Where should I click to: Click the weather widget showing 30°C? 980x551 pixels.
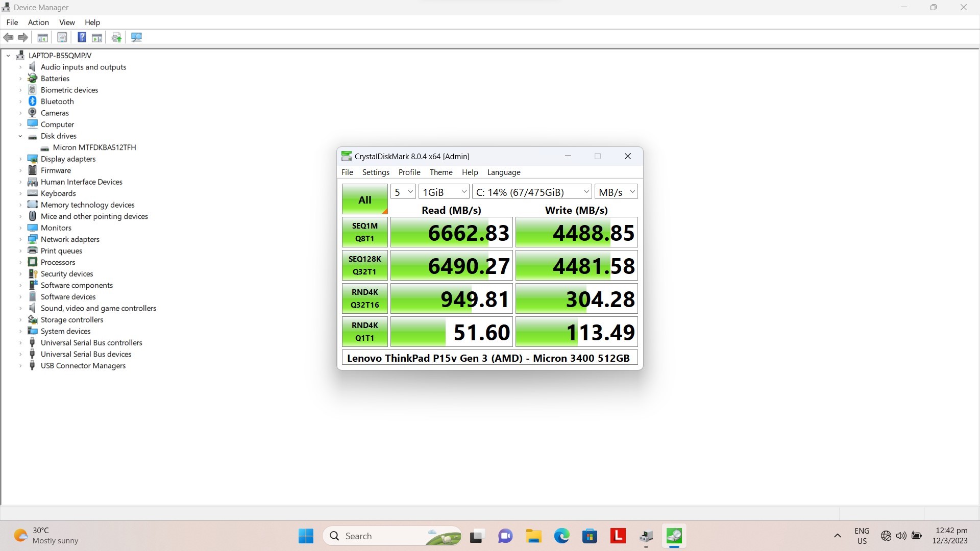[46, 536]
